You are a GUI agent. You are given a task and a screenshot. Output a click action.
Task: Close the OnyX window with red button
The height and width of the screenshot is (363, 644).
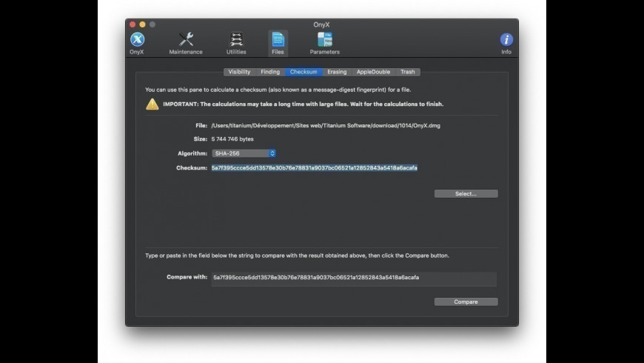pyautogui.click(x=133, y=24)
